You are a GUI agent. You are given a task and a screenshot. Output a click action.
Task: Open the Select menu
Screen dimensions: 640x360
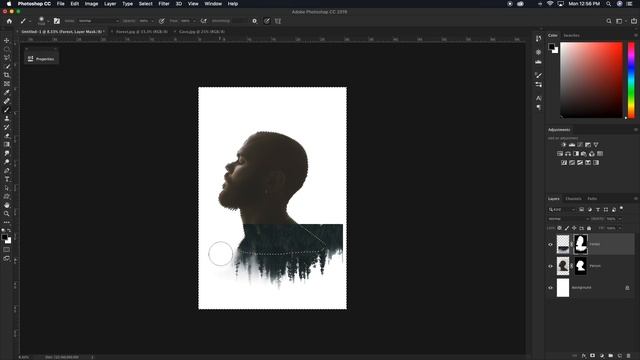(145, 4)
